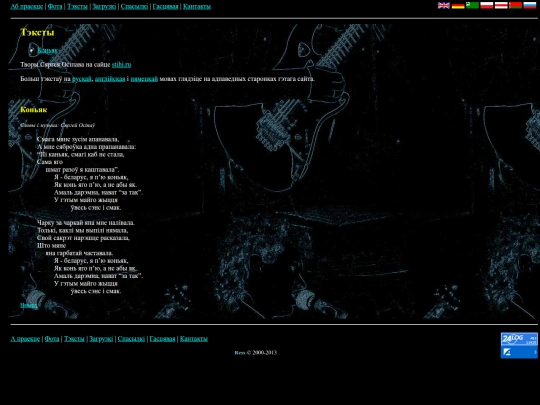Choose the green Esperanto flag
The width and height of the screenshot is (540, 405).
pos(472,6)
